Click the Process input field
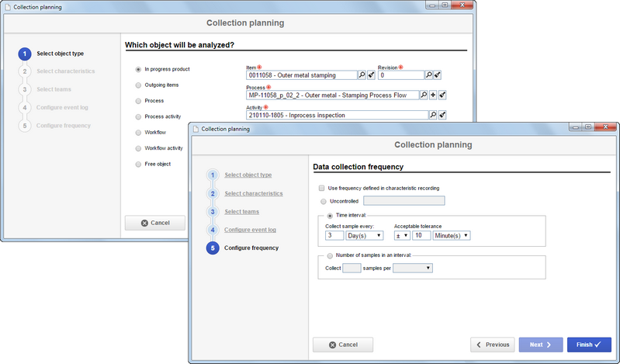 coord(332,95)
